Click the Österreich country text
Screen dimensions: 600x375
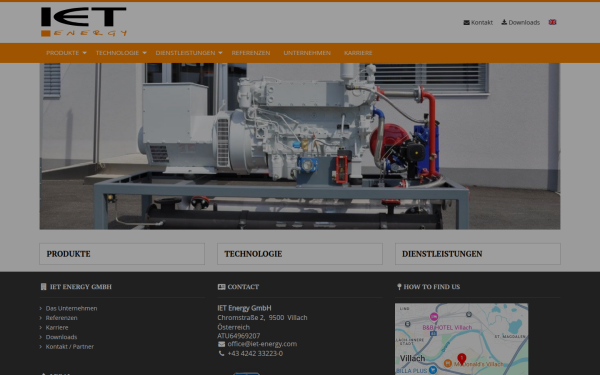[x=233, y=327]
